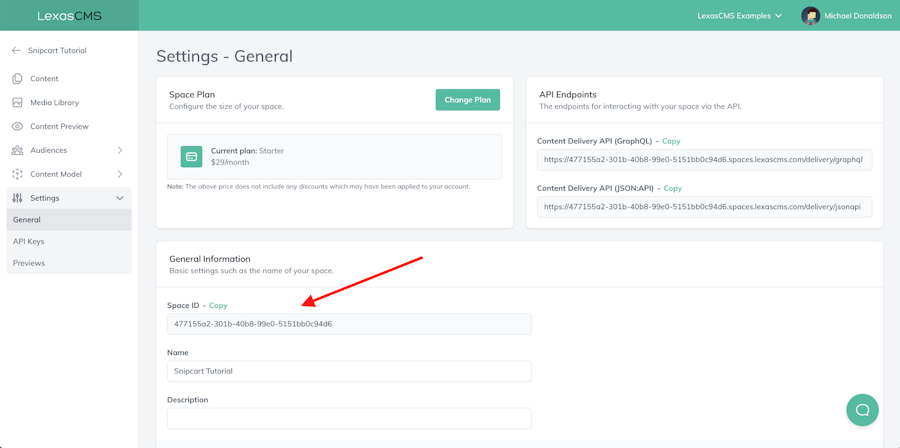
Task: Click the Note about discounts text
Action: [319, 186]
